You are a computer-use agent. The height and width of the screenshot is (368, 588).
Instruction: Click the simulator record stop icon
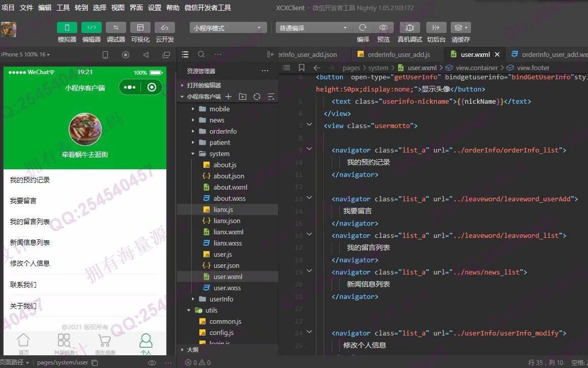126,55
